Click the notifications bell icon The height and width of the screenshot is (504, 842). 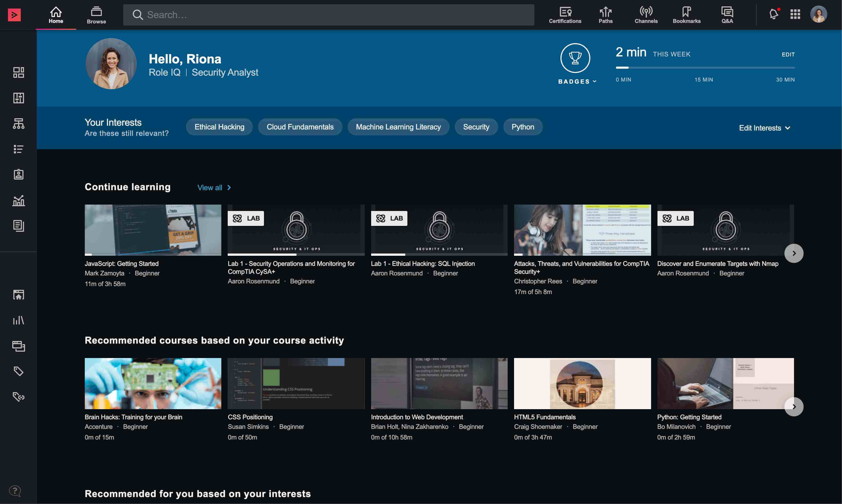point(773,14)
